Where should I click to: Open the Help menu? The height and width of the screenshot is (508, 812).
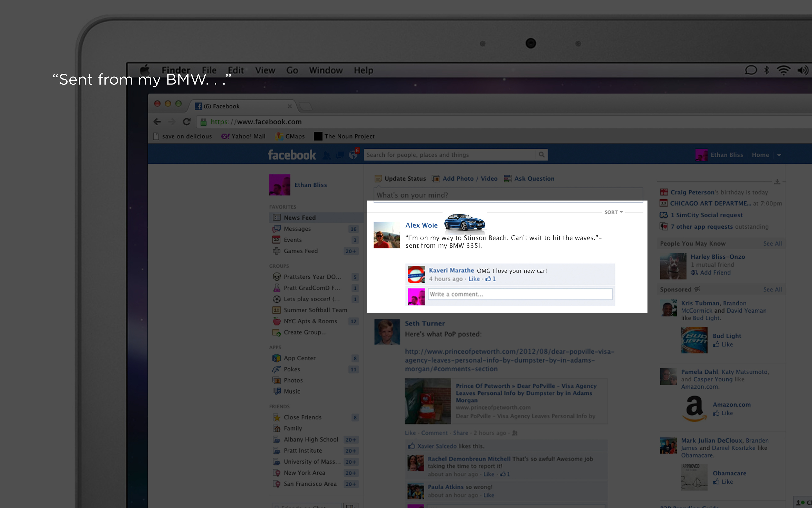(364, 70)
